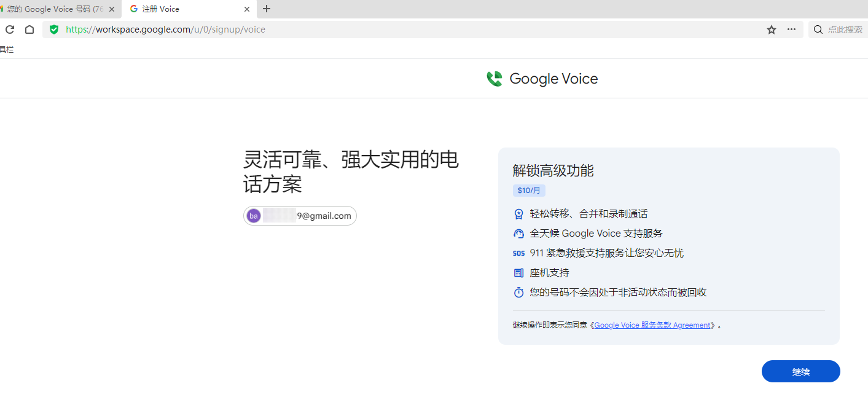Select the 注册 Voice tab
This screenshot has width=868, height=402.
pos(178,9)
